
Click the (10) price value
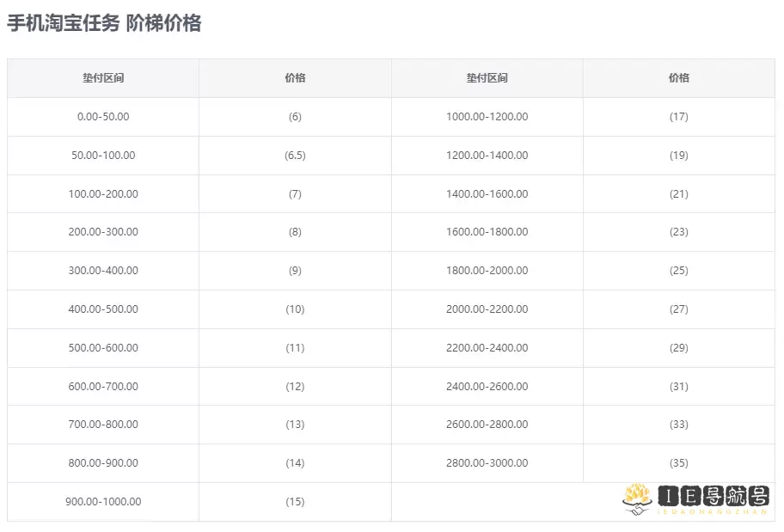[x=295, y=309]
